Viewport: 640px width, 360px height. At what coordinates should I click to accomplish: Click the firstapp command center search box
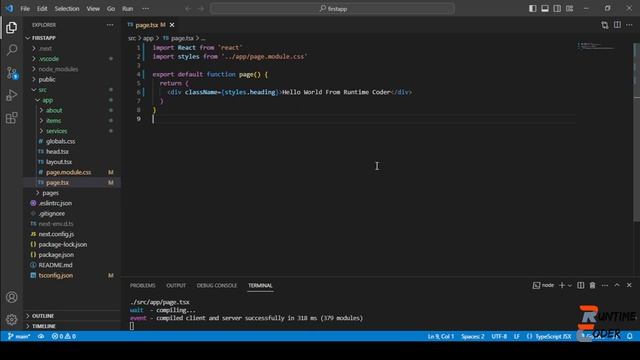(x=332, y=9)
